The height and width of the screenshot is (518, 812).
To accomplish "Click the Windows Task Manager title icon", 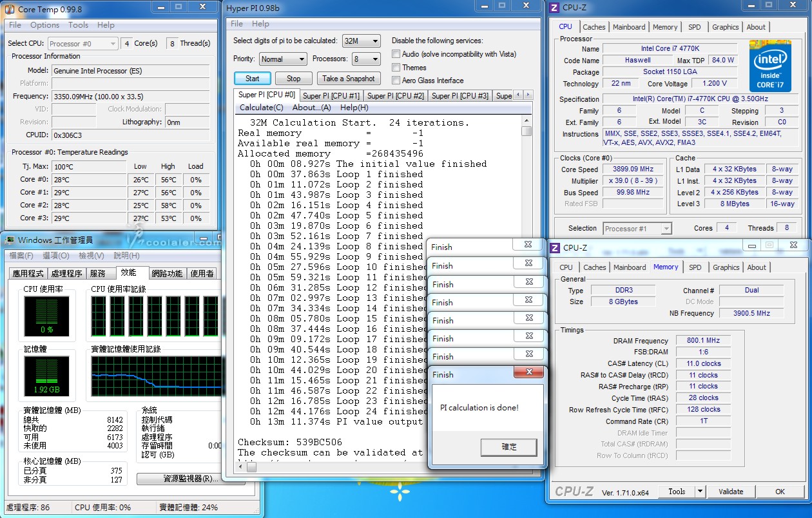I will click(10, 240).
